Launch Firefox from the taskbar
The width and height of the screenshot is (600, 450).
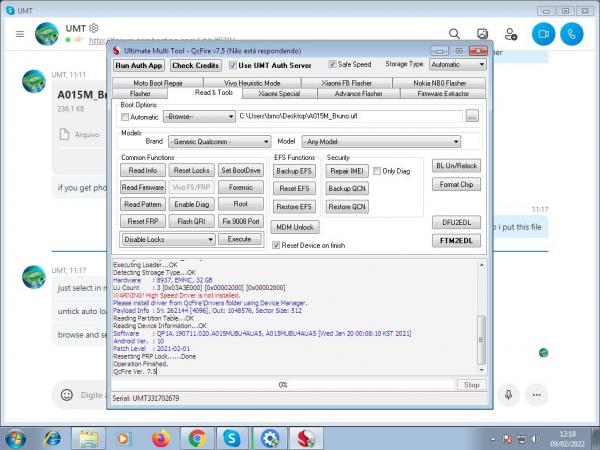[161, 439]
